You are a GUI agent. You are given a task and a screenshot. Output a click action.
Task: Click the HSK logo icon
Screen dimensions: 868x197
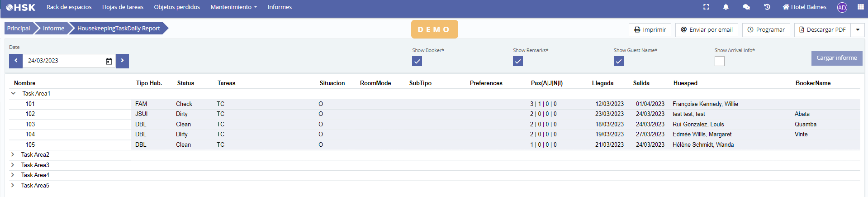click(20, 7)
